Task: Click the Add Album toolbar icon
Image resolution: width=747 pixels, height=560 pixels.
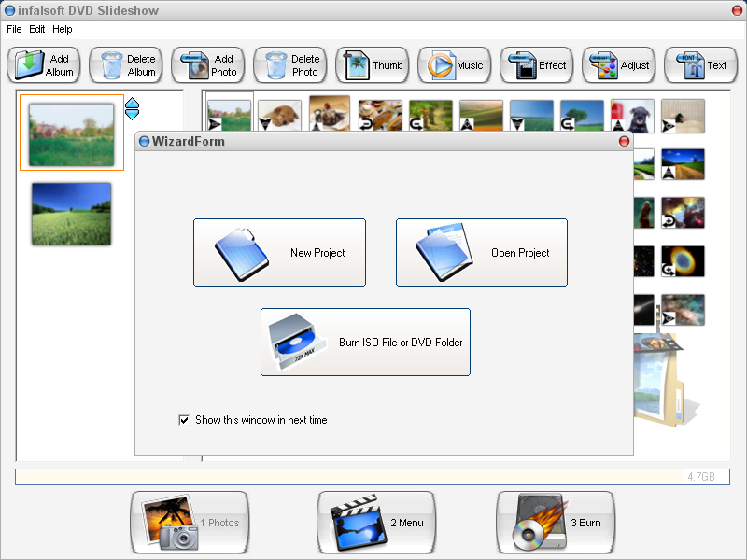Action: pyautogui.click(x=29, y=65)
